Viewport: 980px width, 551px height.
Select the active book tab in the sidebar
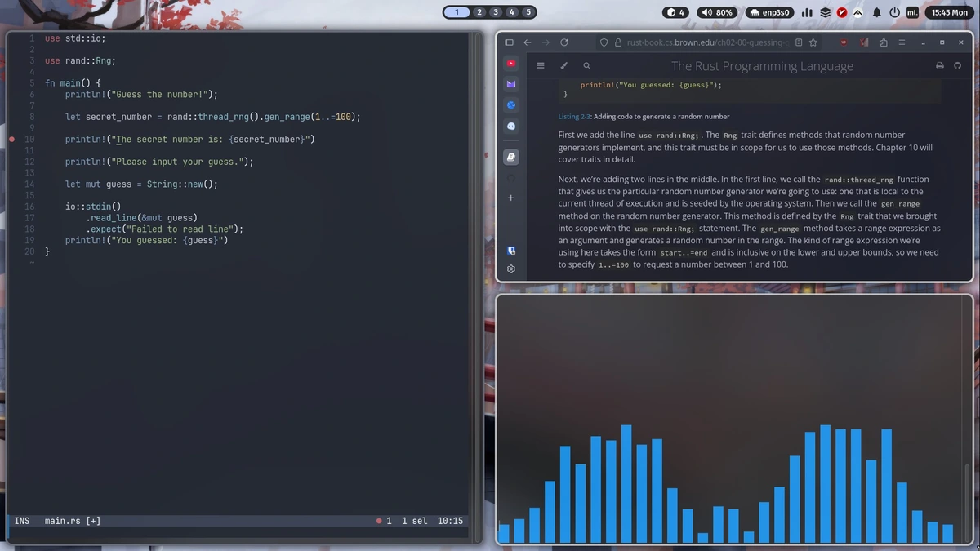point(510,157)
